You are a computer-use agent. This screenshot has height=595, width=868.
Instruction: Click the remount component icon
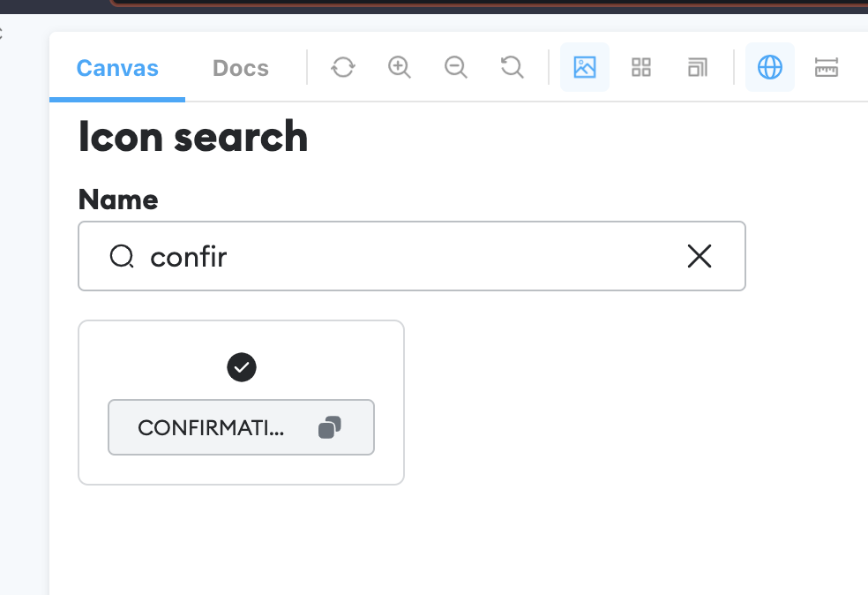[343, 67]
